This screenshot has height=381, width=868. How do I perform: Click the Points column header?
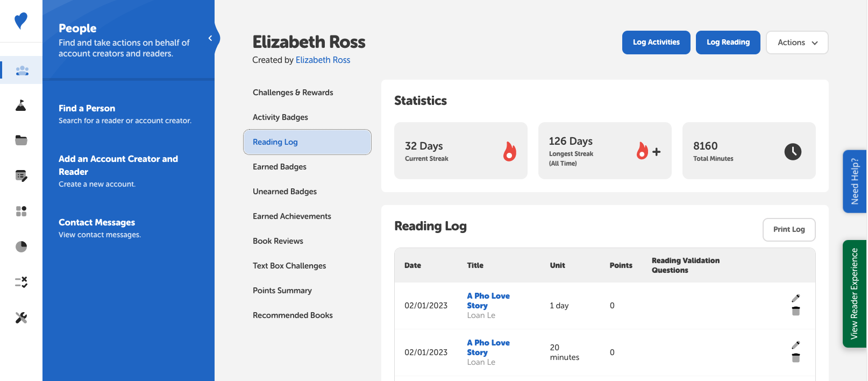click(x=621, y=265)
